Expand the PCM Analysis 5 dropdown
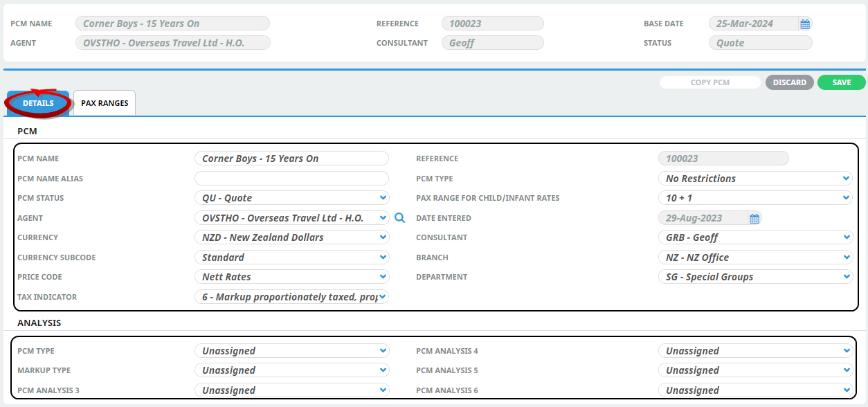868x407 pixels. [x=755, y=370]
